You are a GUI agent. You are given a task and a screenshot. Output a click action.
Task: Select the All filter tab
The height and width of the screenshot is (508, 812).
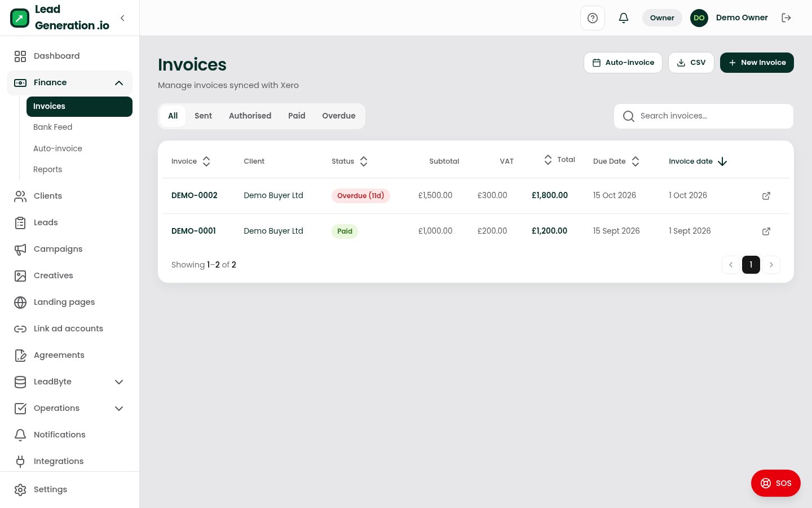click(173, 116)
